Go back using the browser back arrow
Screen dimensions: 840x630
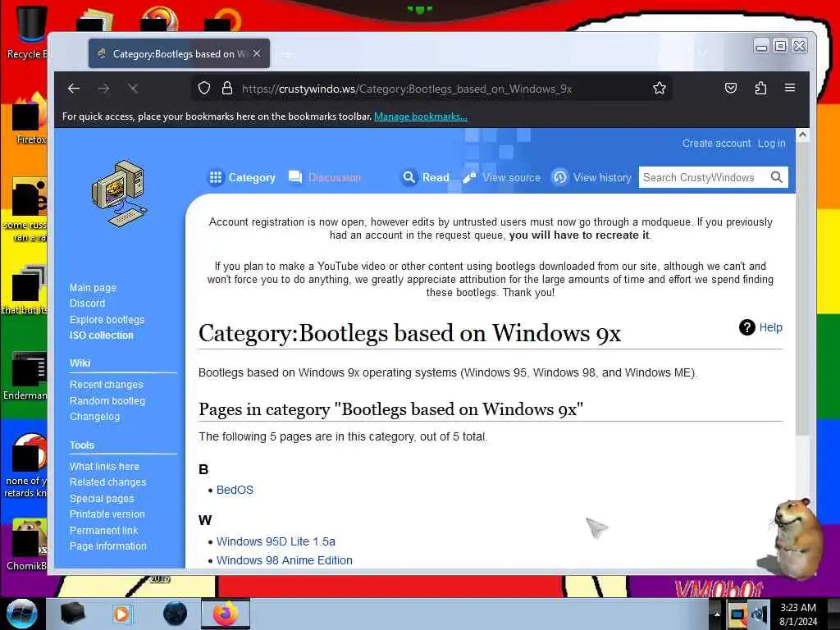tap(74, 89)
